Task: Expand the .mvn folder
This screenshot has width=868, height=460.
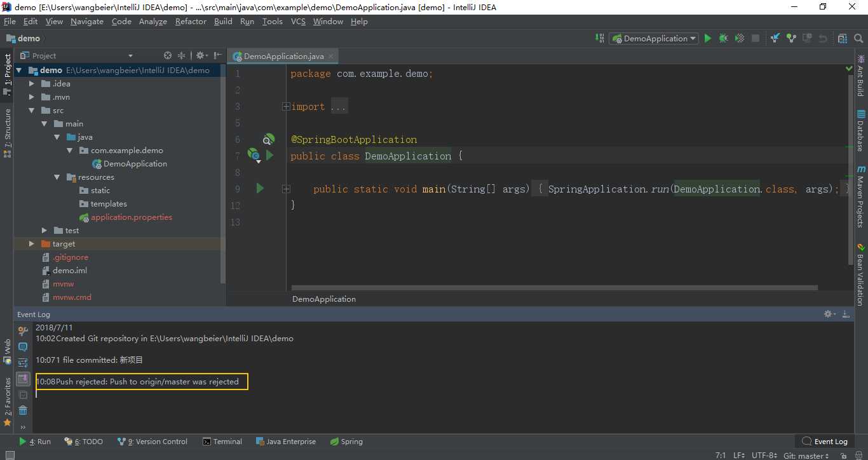Action: click(32, 97)
